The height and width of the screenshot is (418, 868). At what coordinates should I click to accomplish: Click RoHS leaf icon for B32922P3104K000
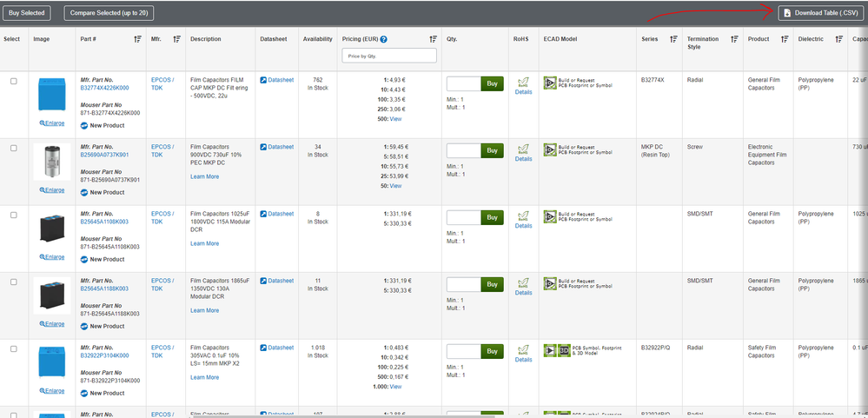(x=523, y=350)
